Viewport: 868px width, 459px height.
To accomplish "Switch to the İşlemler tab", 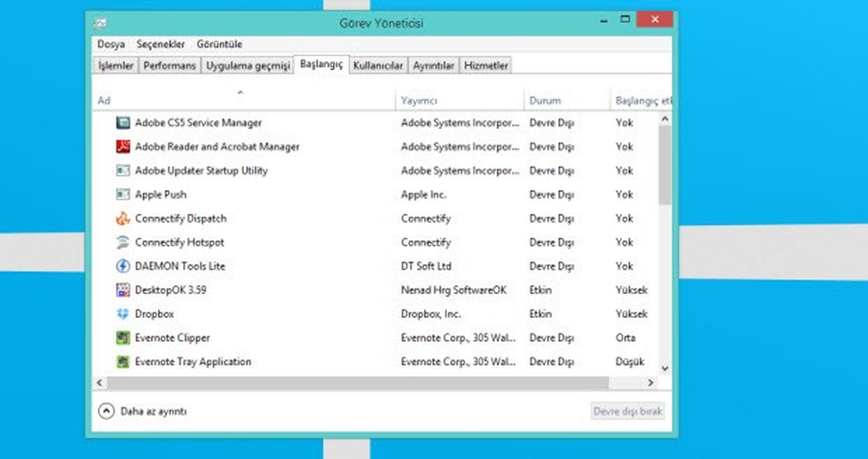I will [x=116, y=66].
